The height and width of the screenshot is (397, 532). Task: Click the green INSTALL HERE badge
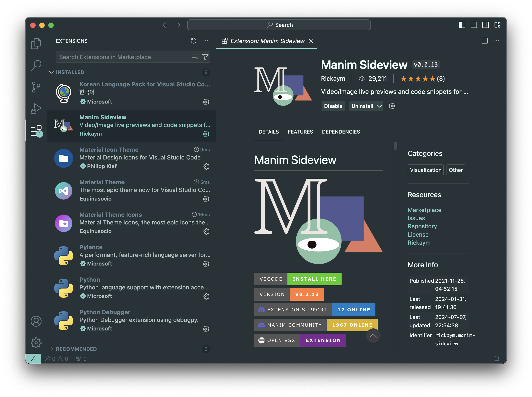coord(314,279)
